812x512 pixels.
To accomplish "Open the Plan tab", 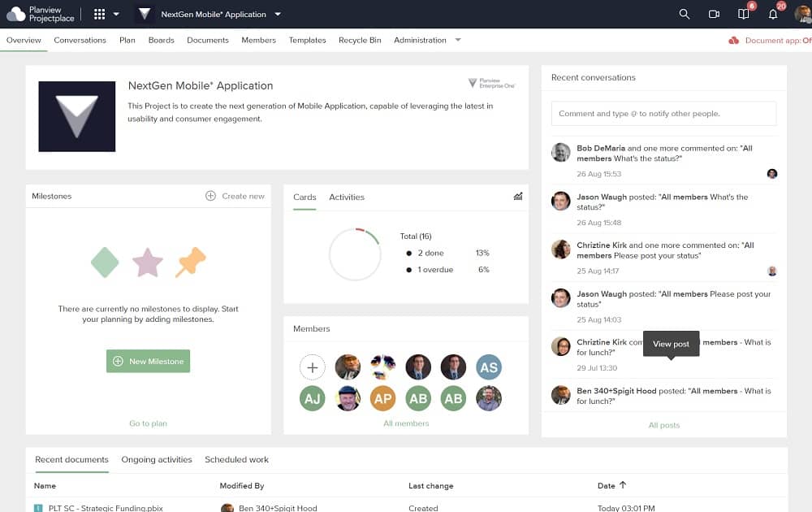I will (127, 40).
